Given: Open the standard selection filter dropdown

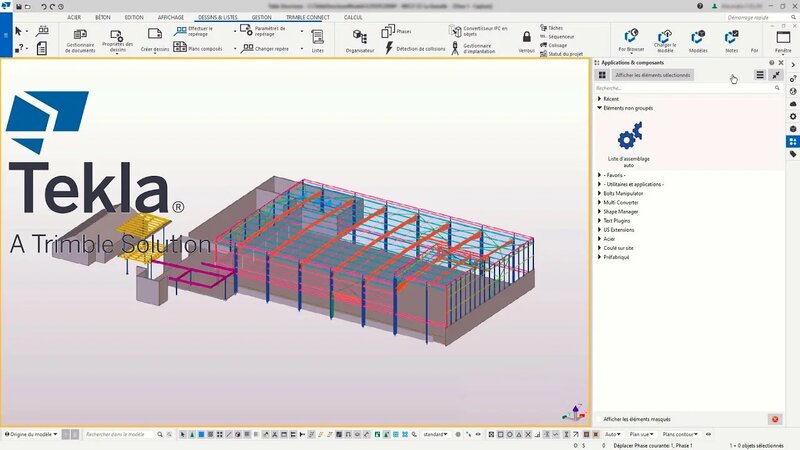Looking at the screenshot, I should (x=435, y=434).
